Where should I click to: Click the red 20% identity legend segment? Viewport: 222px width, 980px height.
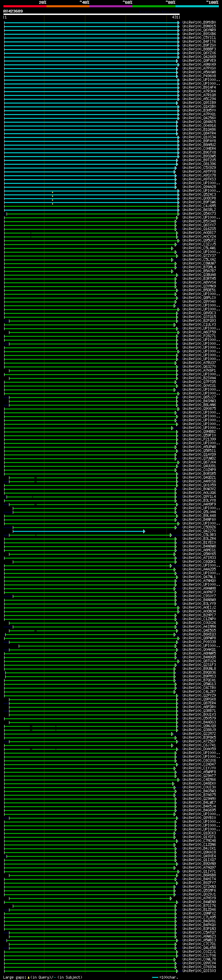point(25,6)
